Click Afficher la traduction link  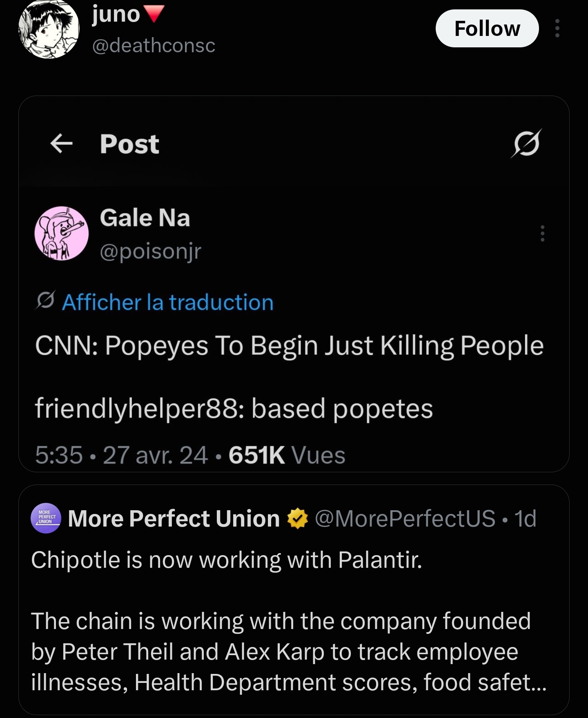(x=167, y=302)
